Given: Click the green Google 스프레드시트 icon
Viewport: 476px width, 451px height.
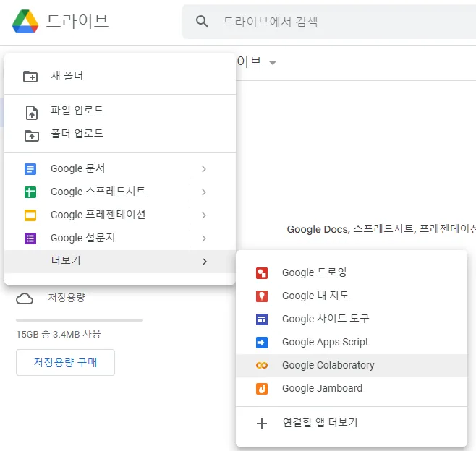Looking at the screenshot, I should pos(30,192).
